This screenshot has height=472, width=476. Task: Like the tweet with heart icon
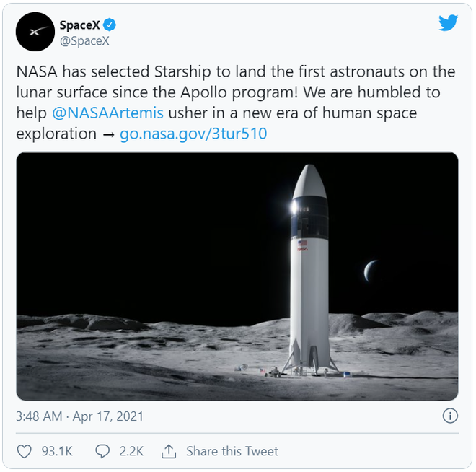click(24, 451)
